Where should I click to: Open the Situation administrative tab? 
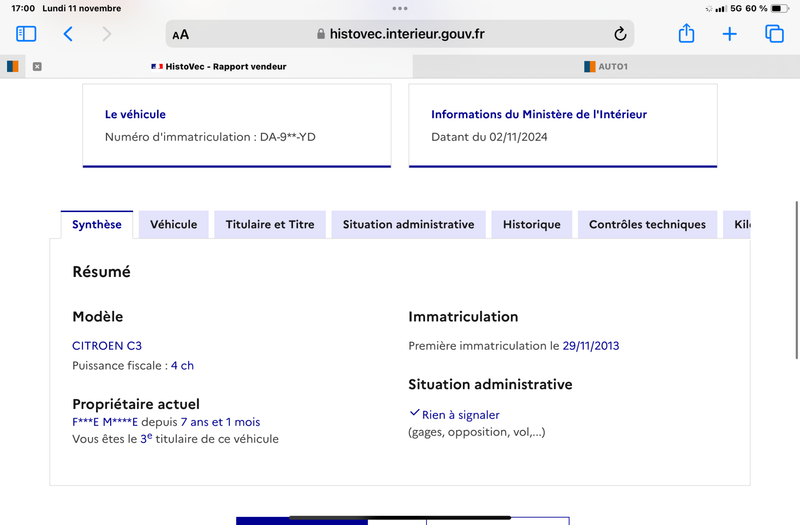coord(409,224)
